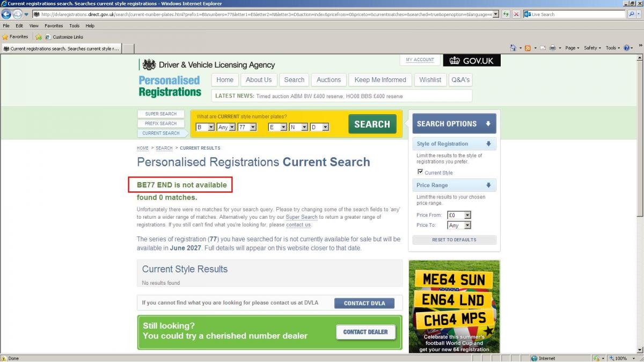Follow the Super Search link in the text
Screen dimensions: 644x362
[302, 217]
